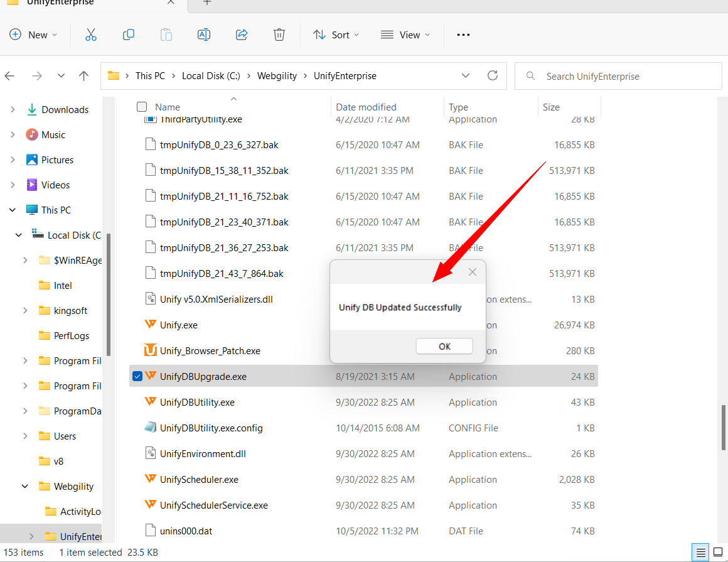The width and height of the screenshot is (728, 562).
Task: Refresh the UnifyEnterprise folder
Action: (493, 75)
